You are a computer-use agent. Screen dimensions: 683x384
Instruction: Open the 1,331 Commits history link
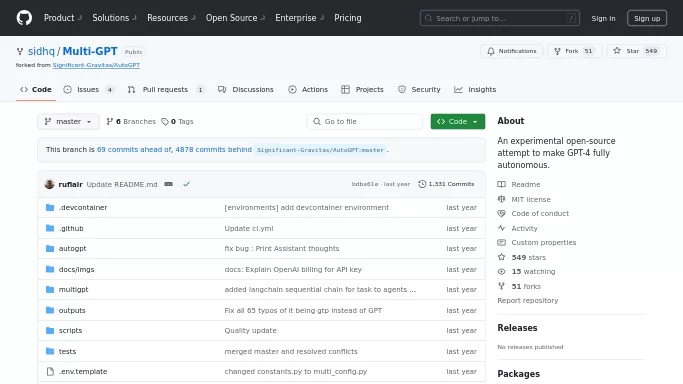click(446, 184)
